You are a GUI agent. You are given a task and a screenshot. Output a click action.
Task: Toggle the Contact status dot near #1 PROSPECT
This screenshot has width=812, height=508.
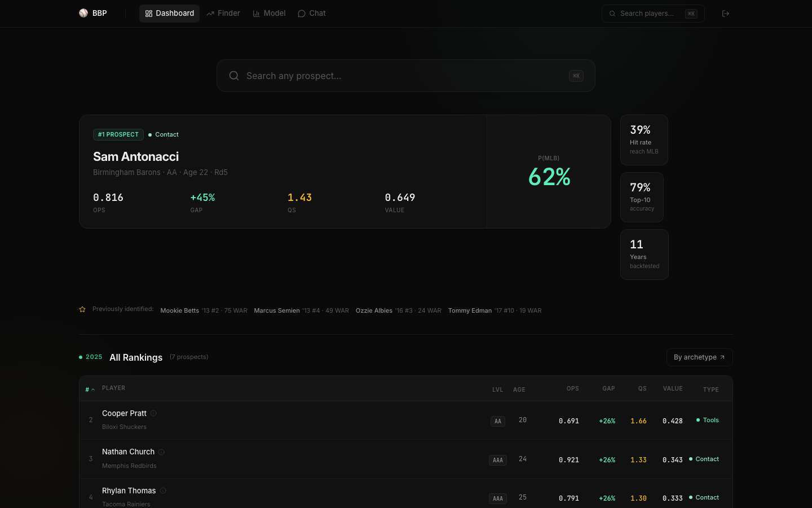pos(150,134)
